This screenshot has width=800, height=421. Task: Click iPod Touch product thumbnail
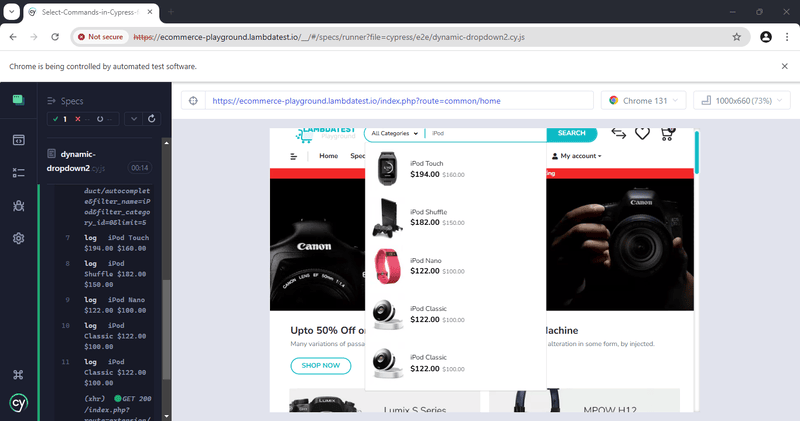pos(387,169)
